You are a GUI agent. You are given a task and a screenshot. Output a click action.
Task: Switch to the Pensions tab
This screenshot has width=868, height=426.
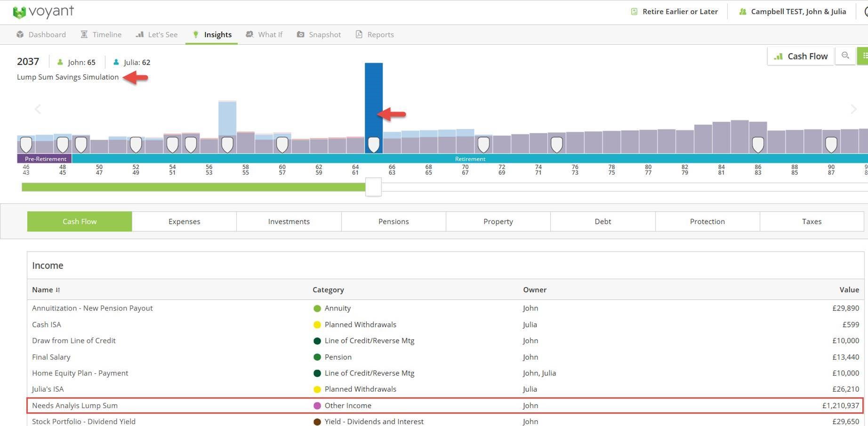point(394,221)
